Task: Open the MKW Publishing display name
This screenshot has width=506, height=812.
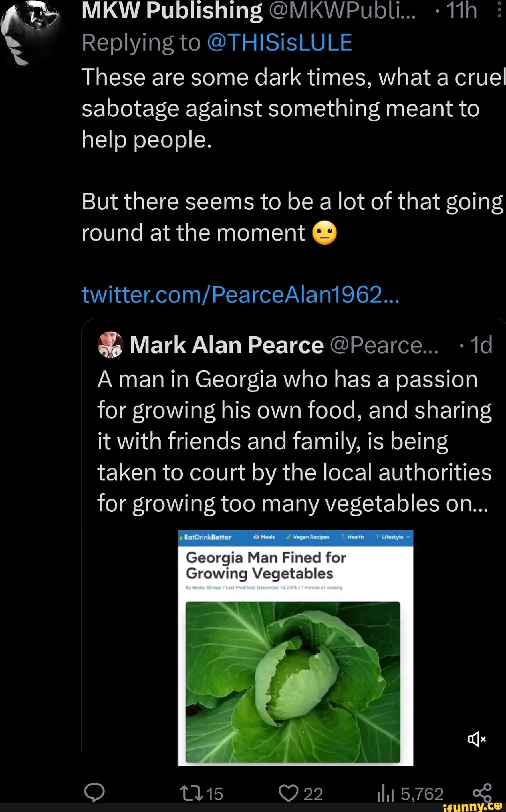Action: (x=172, y=10)
